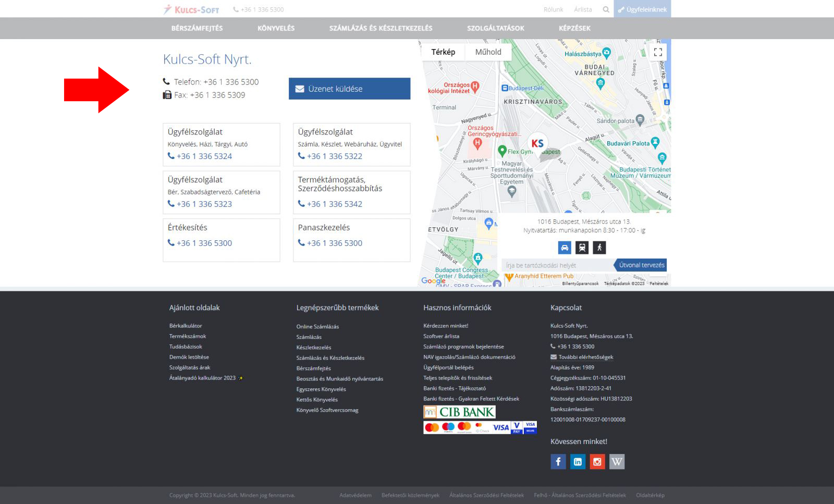Click the Útvonal tervezés button
This screenshot has height=504, width=834.
tap(641, 265)
